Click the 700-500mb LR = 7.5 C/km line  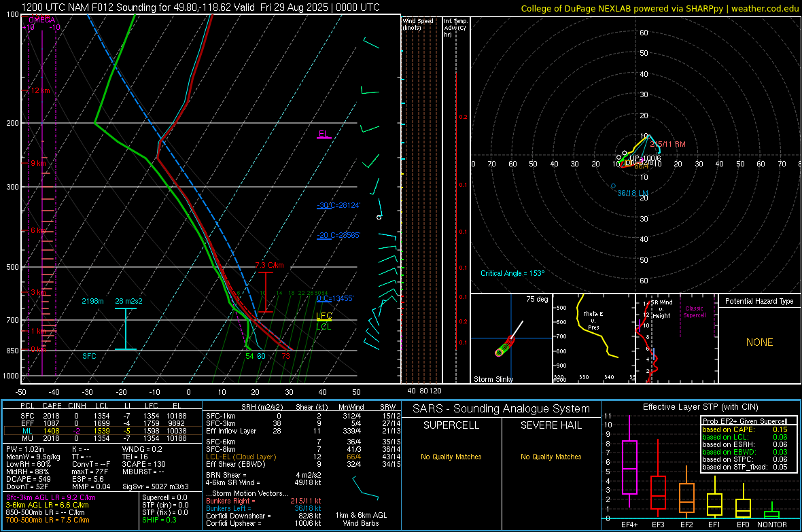pos(48,520)
